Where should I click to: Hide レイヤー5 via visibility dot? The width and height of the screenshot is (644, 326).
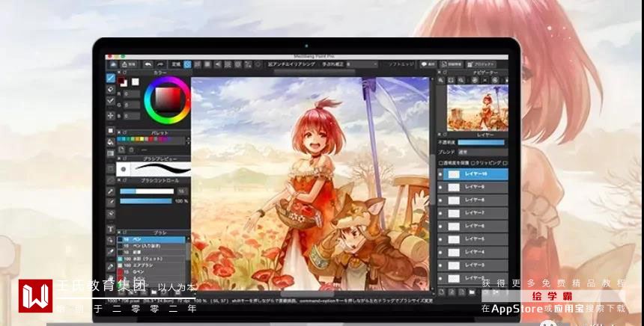441,239
